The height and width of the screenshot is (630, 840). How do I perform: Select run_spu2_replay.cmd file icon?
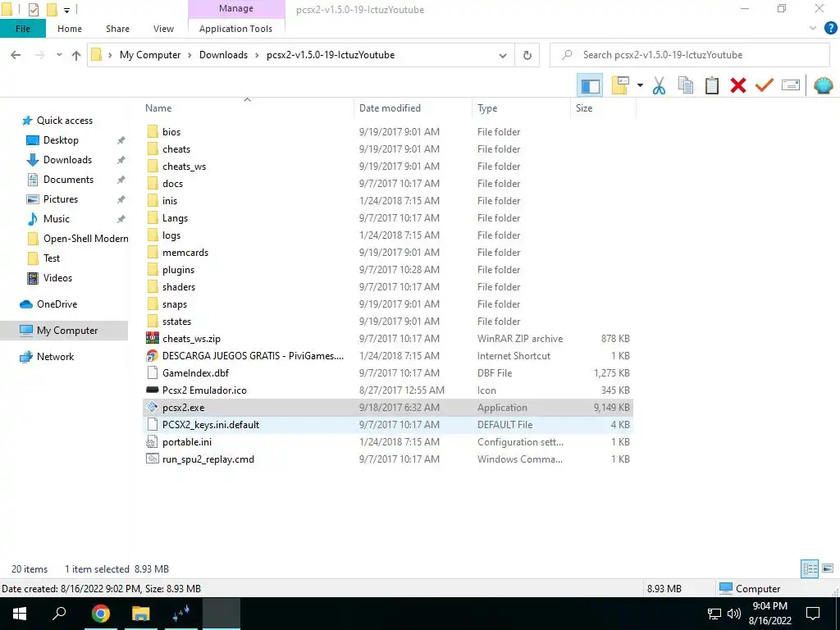tap(153, 459)
